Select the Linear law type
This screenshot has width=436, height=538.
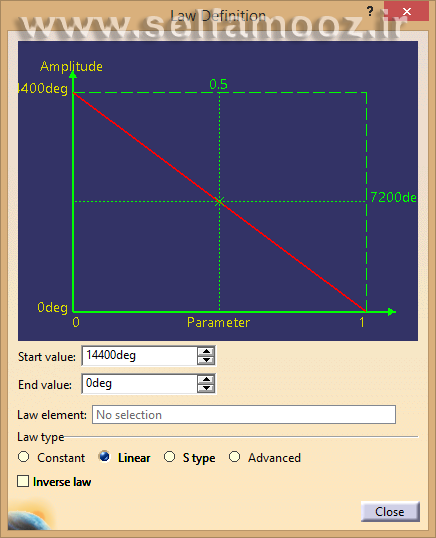pos(104,457)
